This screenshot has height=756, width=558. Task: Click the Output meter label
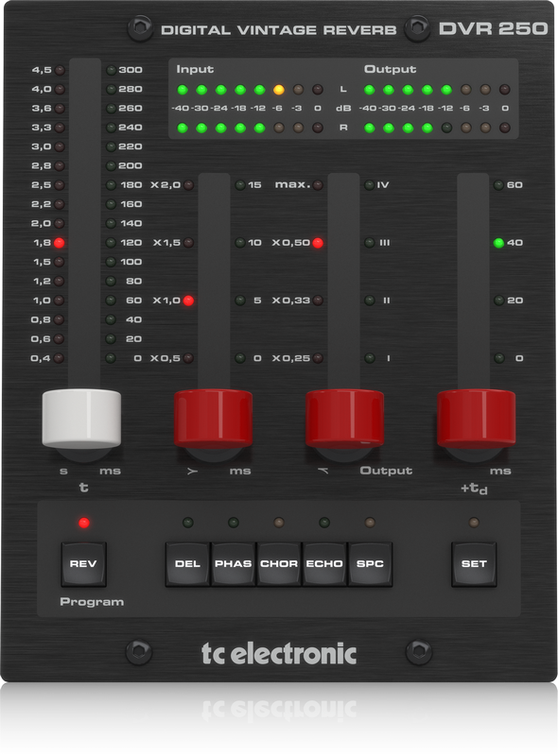pyautogui.click(x=390, y=69)
